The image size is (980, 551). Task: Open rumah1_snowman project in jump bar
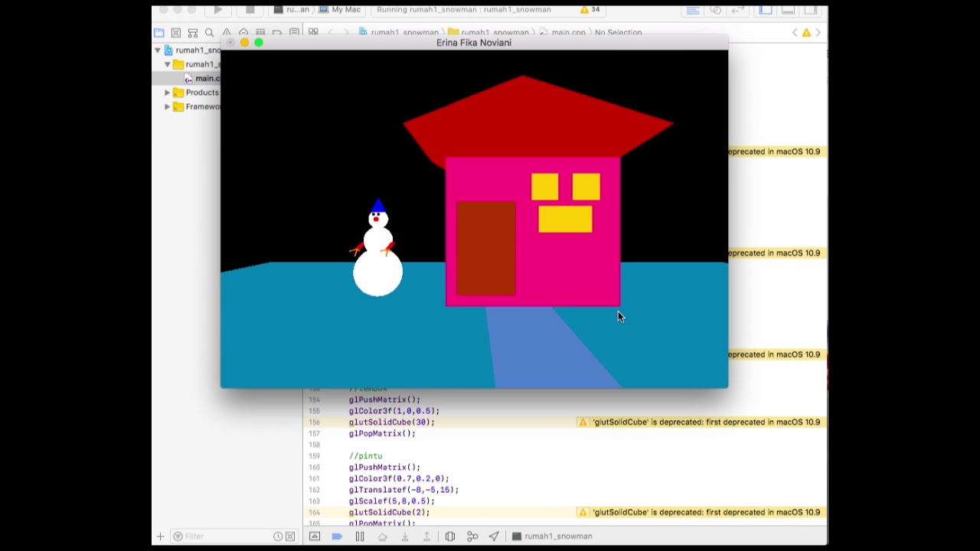(x=398, y=32)
